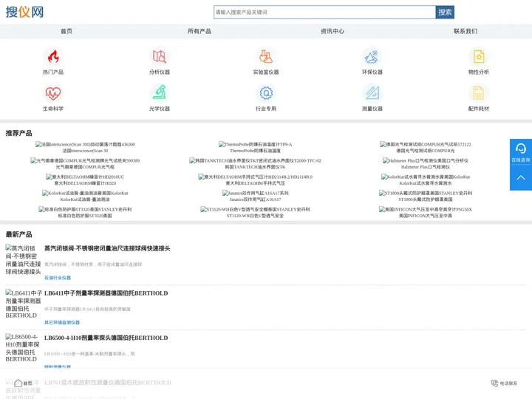The image size is (532, 399).
Task: Open LB6500-4-H10剂量率探头 product title
Action: pyautogui.click(x=106, y=338)
